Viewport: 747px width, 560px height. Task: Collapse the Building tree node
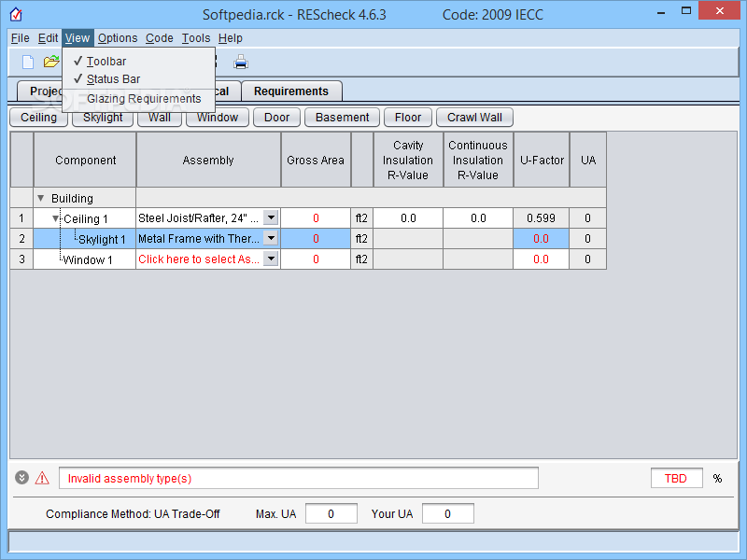[41, 198]
